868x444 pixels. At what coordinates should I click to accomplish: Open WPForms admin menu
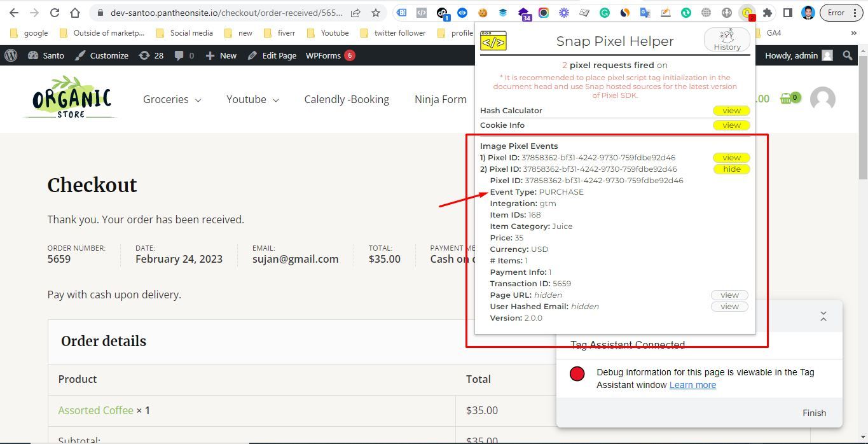330,55
